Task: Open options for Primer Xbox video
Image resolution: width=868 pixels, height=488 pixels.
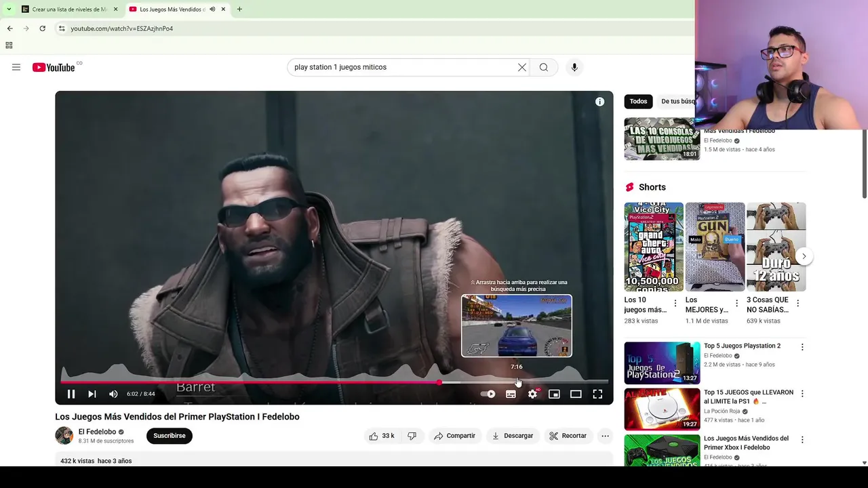Action: (802, 440)
